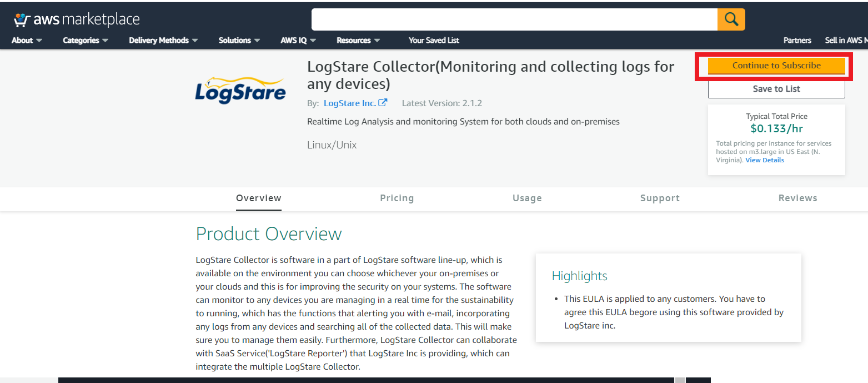The width and height of the screenshot is (868, 383).
Task: Switch to the Overview tab
Action: point(259,198)
